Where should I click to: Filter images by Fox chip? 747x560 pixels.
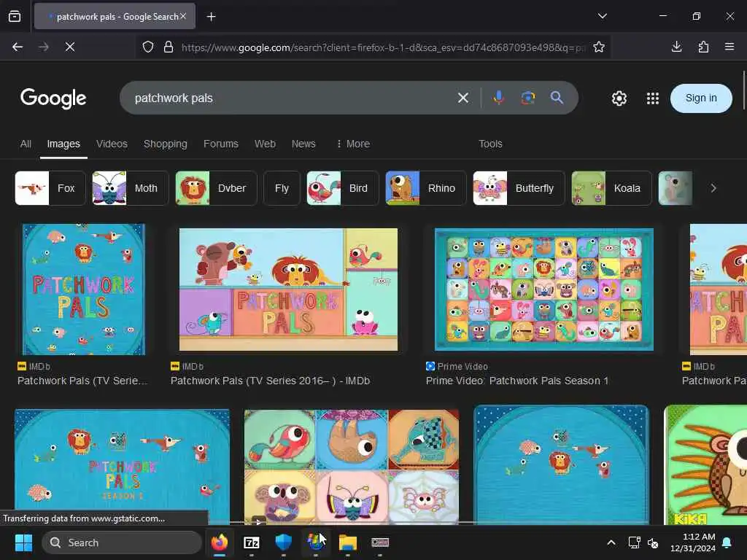(x=50, y=188)
